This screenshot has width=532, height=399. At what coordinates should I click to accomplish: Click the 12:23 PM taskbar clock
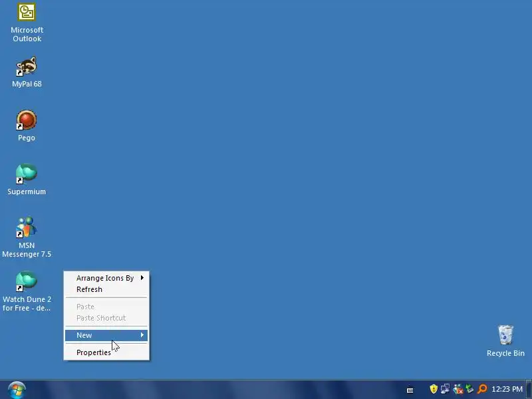(x=507, y=389)
